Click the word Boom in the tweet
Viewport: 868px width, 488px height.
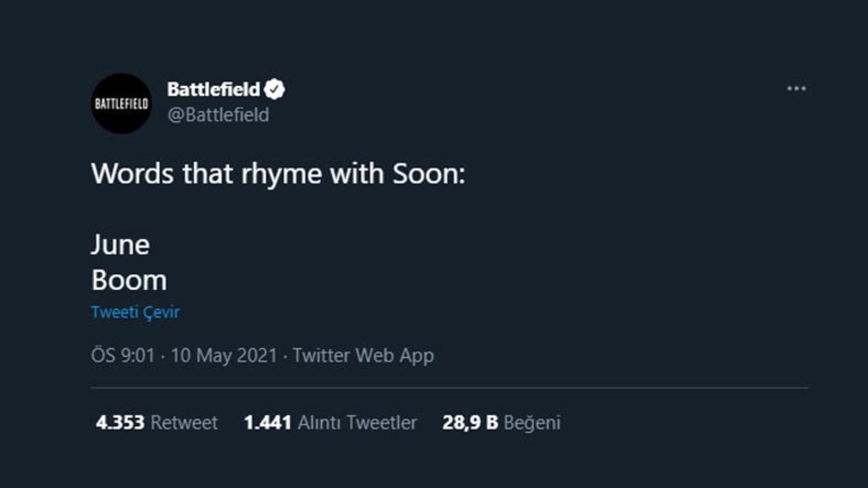tap(129, 280)
